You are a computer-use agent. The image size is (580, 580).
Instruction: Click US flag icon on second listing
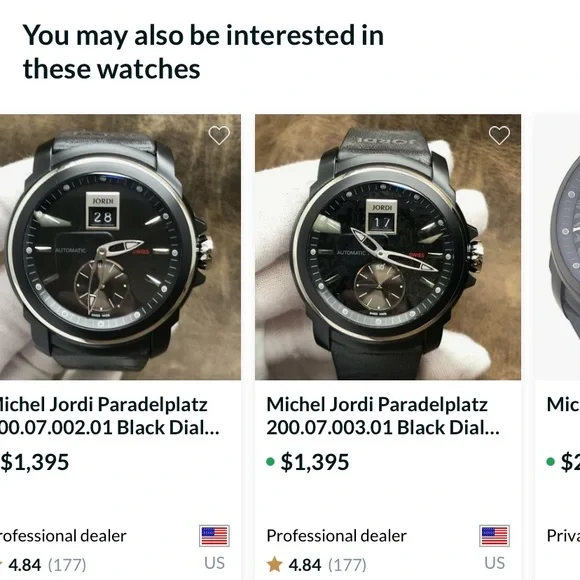[x=495, y=536]
